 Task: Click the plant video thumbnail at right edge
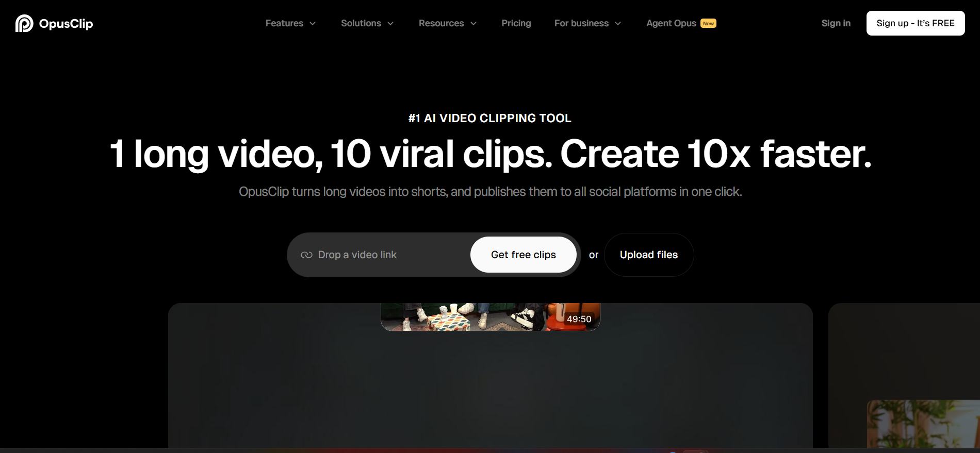coord(924,425)
